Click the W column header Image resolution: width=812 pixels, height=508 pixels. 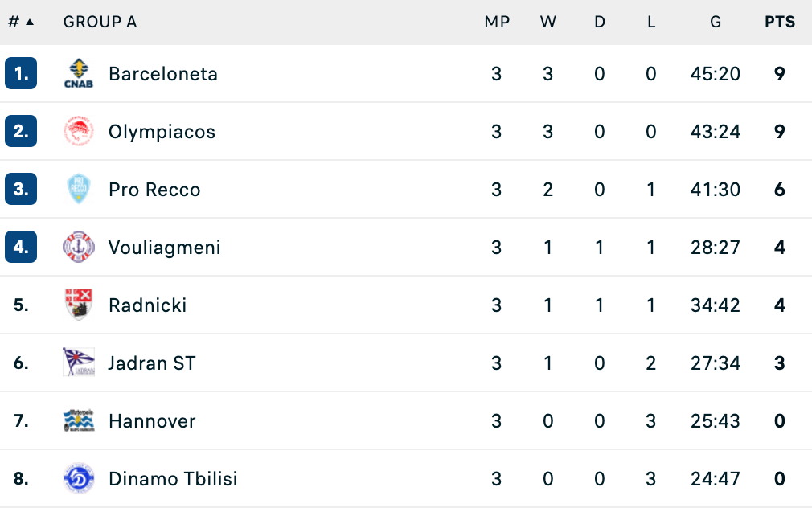click(x=547, y=22)
